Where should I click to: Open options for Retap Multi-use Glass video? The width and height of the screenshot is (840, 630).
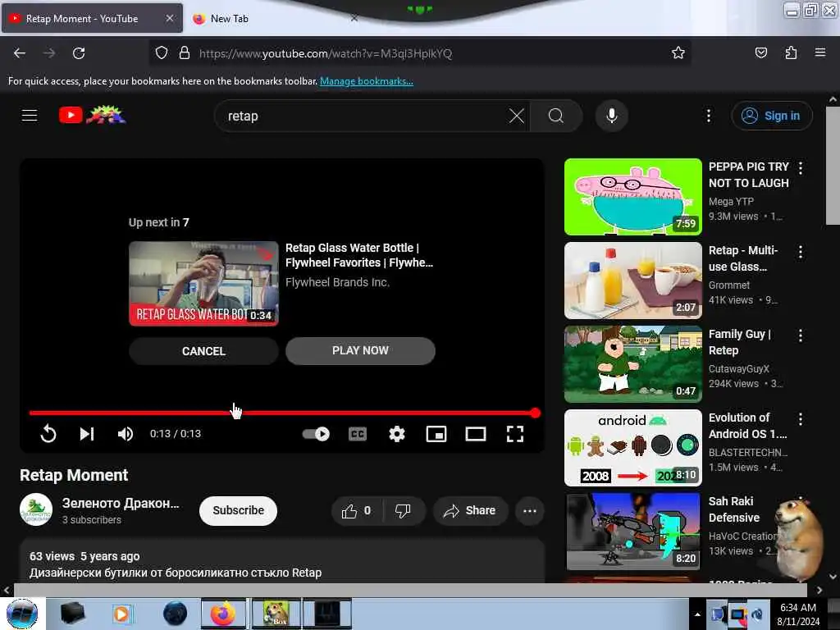pos(801,252)
